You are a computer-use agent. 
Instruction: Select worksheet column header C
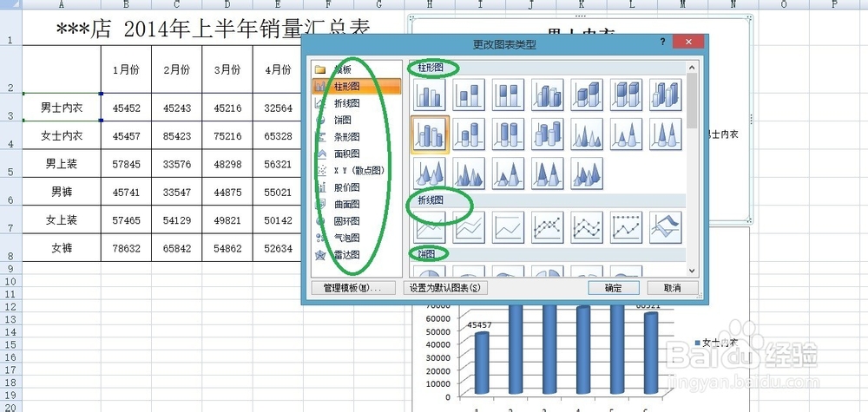click(x=176, y=4)
